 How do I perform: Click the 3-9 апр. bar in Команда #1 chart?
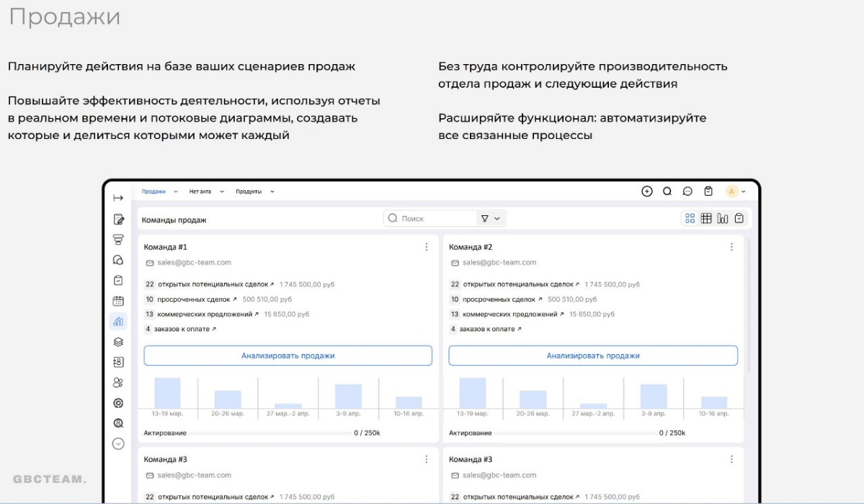click(x=348, y=396)
